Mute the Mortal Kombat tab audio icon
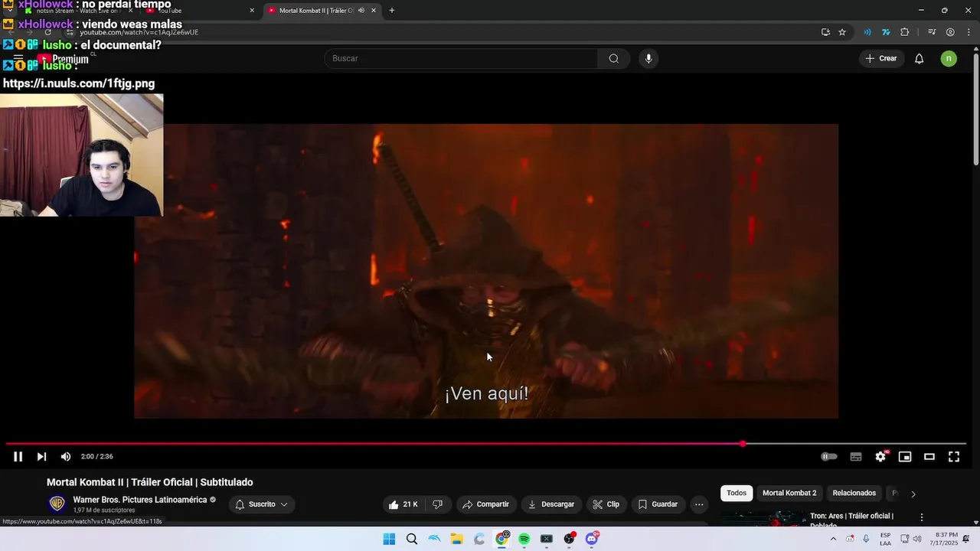Image resolution: width=980 pixels, height=551 pixels. pyautogui.click(x=361, y=11)
